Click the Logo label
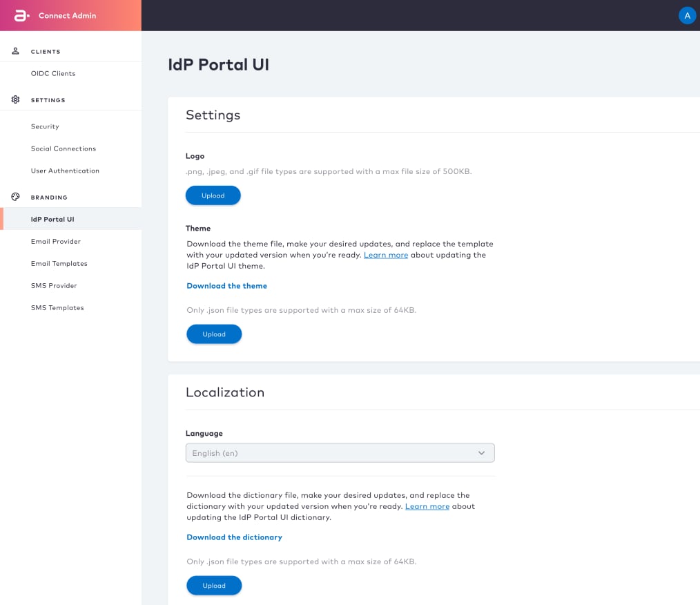Image resolution: width=700 pixels, height=605 pixels. pos(195,156)
